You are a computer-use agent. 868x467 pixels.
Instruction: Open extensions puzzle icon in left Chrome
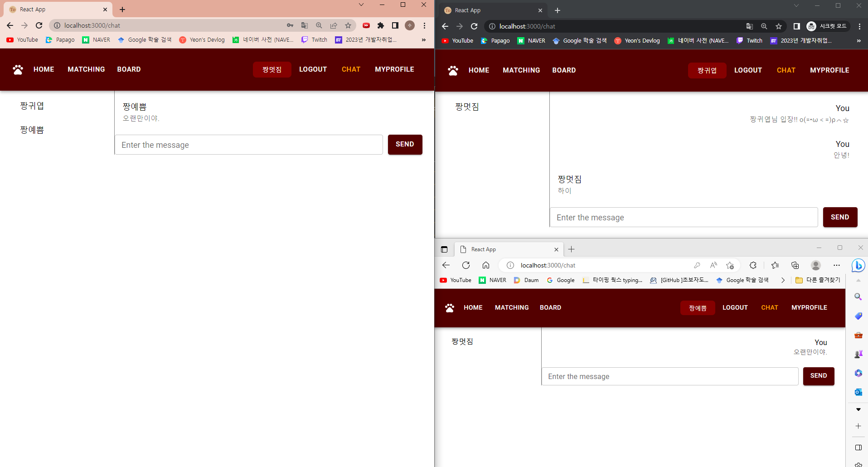tap(381, 25)
